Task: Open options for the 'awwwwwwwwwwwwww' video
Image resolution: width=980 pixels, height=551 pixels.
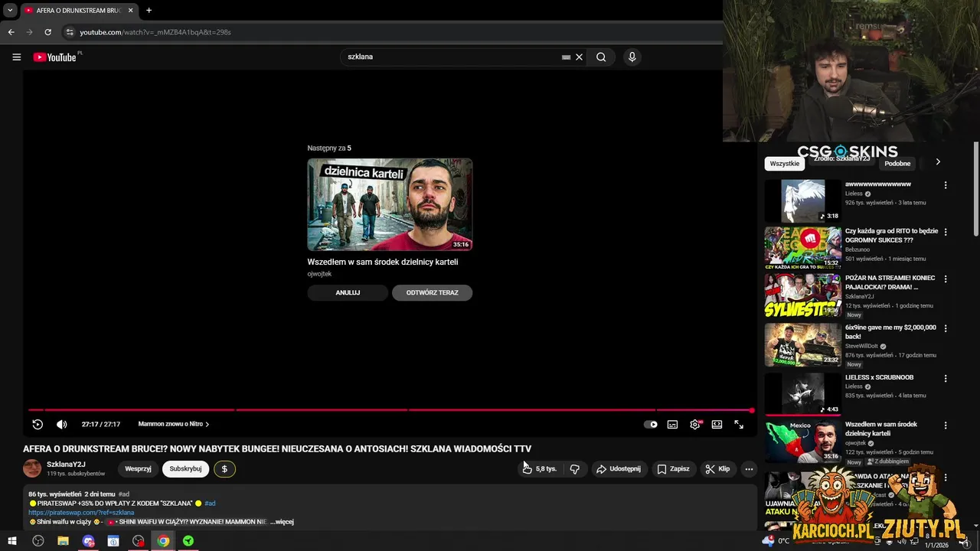Action: (946, 185)
